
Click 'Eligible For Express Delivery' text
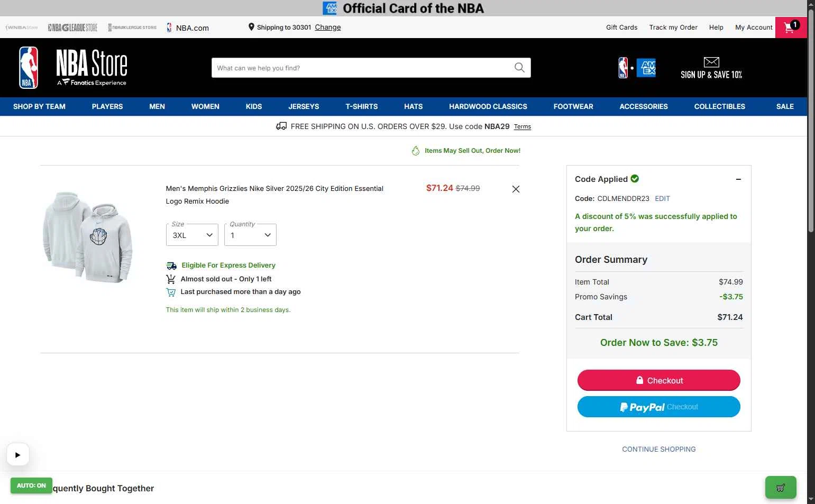click(x=228, y=265)
